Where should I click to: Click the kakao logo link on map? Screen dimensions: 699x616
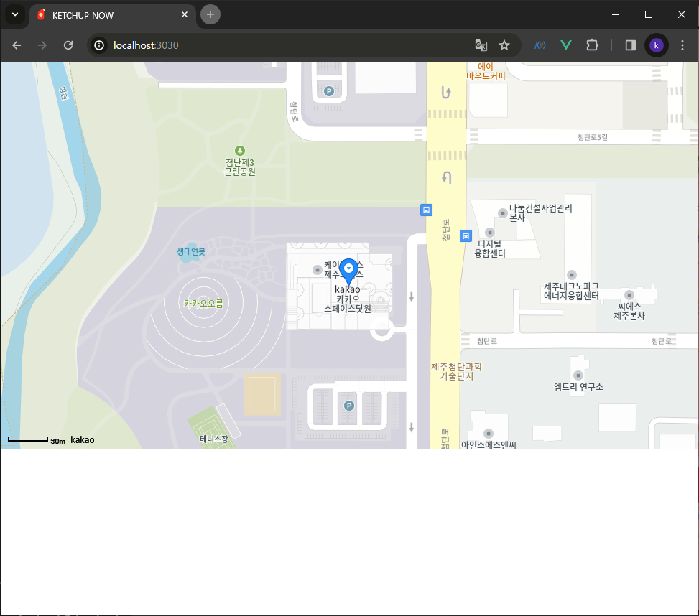point(83,439)
